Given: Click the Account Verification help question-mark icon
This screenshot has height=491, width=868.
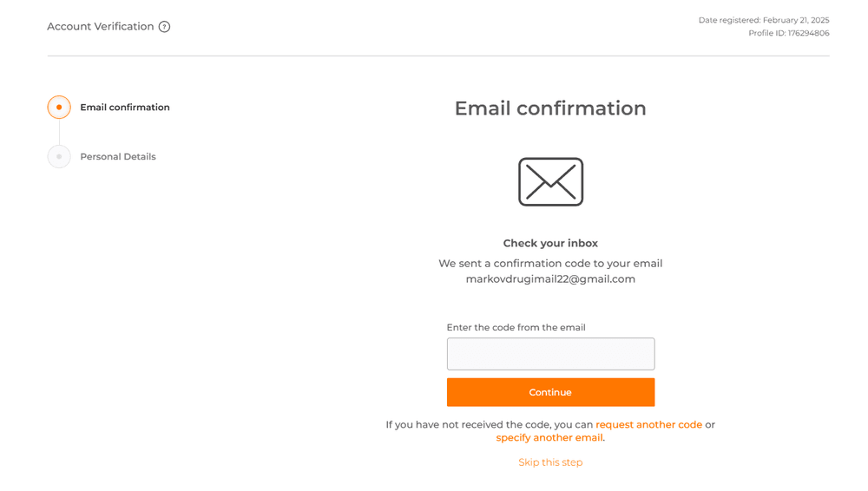Looking at the screenshot, I should [164, 27].
